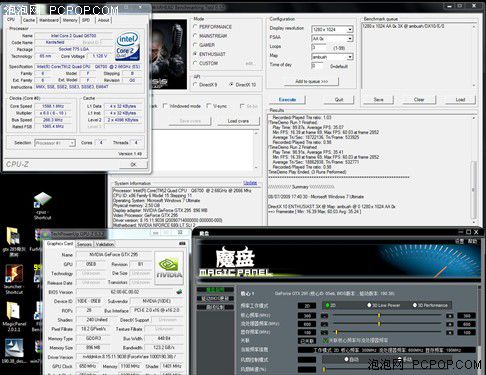Select 2D mode in Magic Panel

(x=328, y=305)
